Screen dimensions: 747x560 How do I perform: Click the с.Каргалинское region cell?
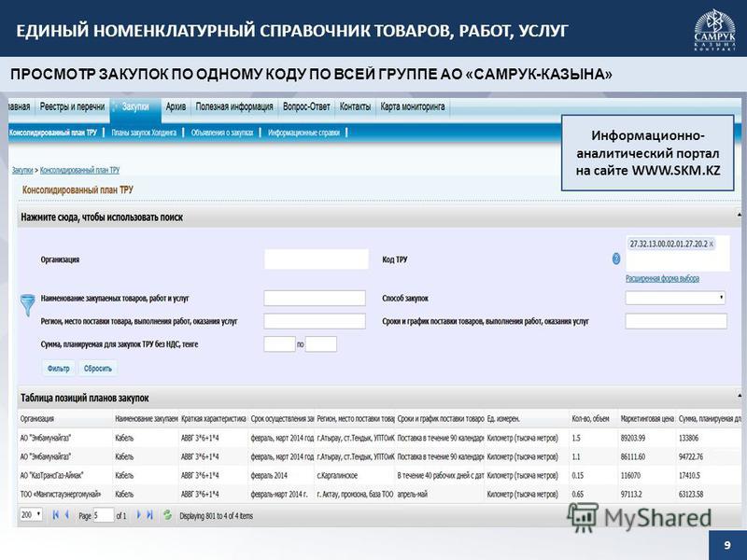coord(337,475)
